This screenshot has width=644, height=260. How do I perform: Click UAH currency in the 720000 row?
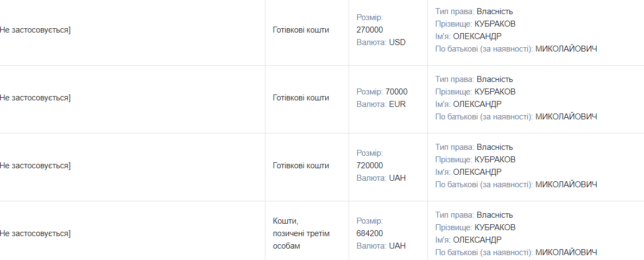coord(397,178)
